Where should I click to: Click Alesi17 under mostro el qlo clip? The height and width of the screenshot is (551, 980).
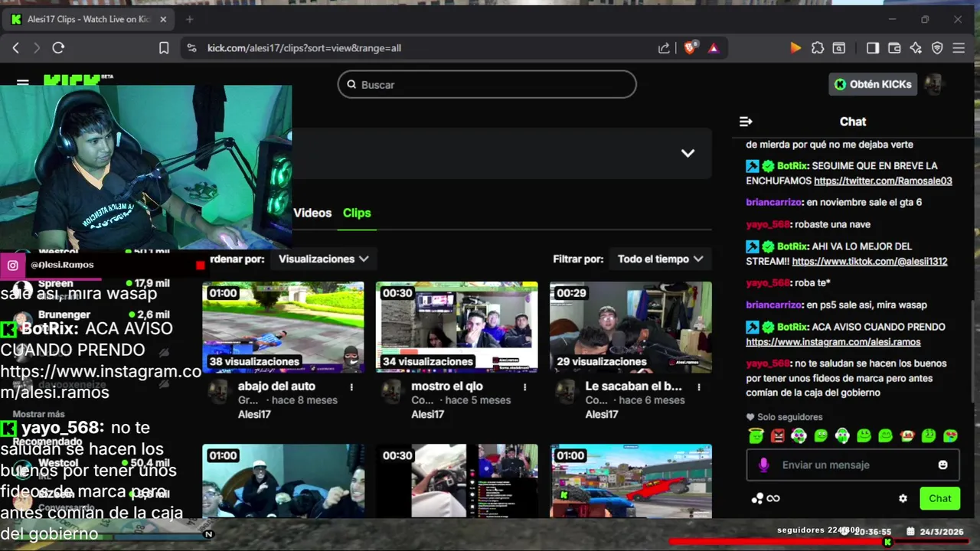point(428,414)
